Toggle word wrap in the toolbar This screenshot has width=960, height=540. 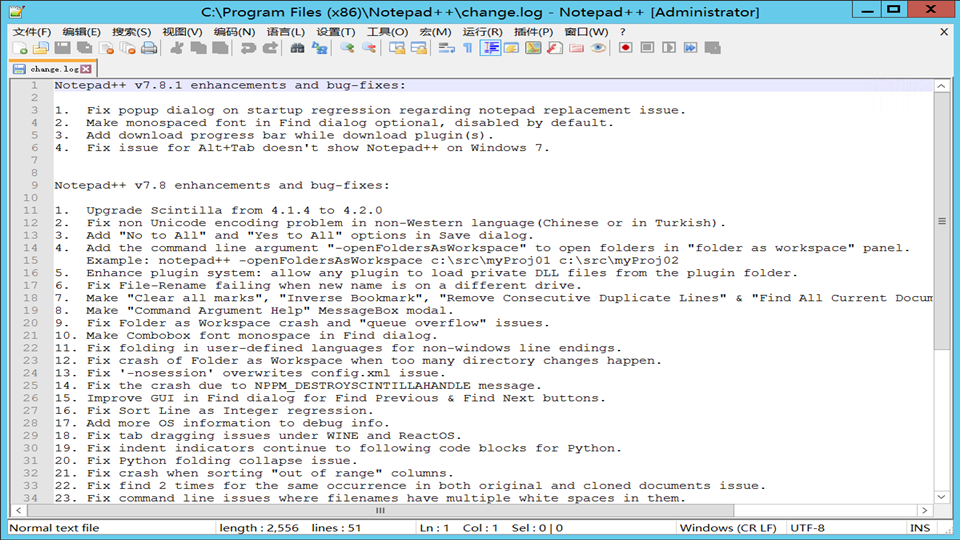point(446,48)
